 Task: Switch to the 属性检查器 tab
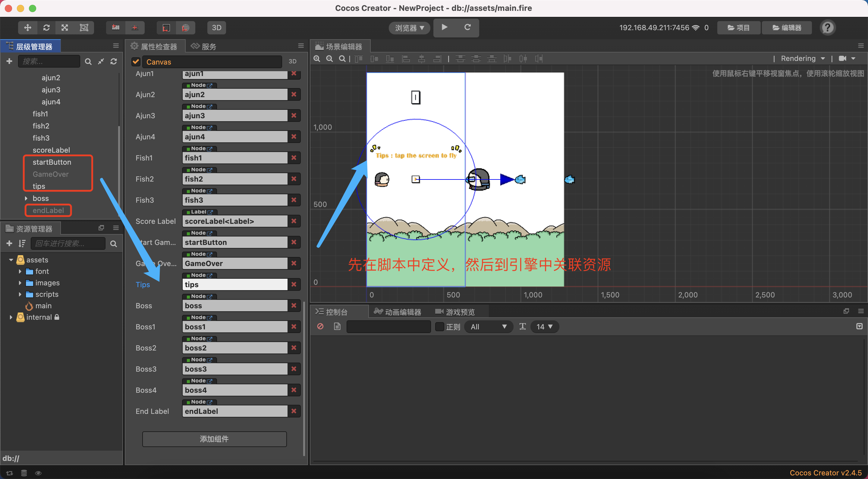[x=155, y=46]
